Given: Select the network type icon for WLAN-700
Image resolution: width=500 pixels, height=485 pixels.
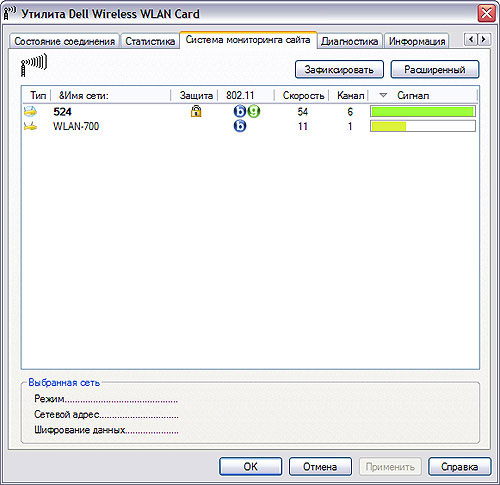Looking at the screenshot, I should pos(30,126).
